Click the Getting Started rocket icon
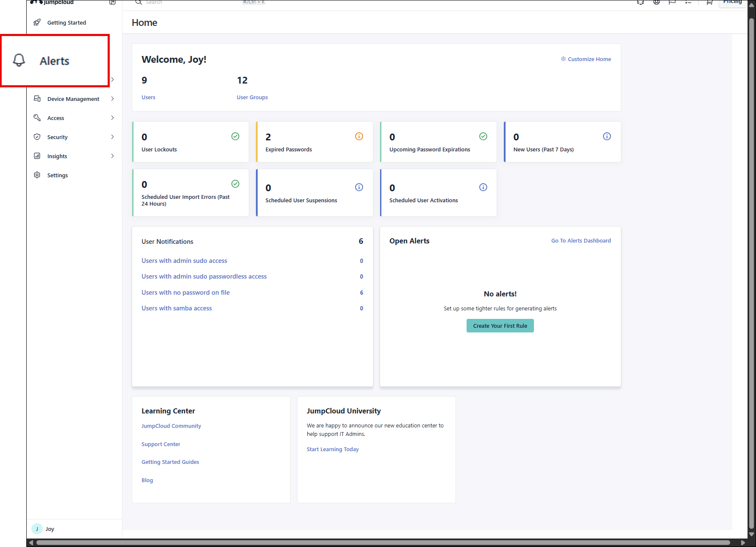Screen dimensions: 756x547 click(x=37, y=22)
